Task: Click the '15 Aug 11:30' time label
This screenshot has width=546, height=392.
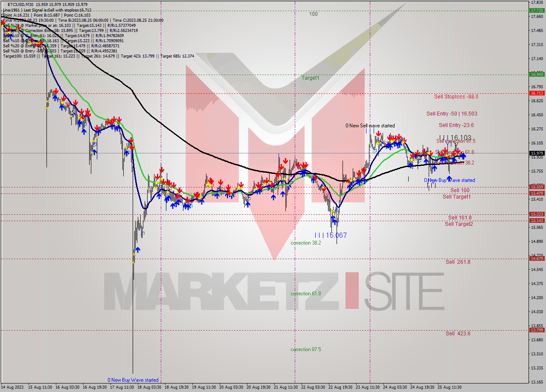Action: 40,387
